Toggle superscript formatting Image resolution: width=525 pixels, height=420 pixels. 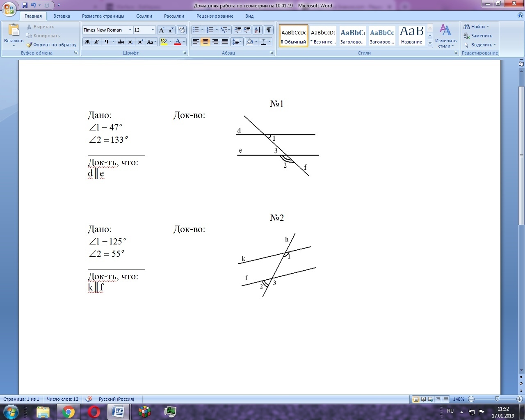(140, 42)
